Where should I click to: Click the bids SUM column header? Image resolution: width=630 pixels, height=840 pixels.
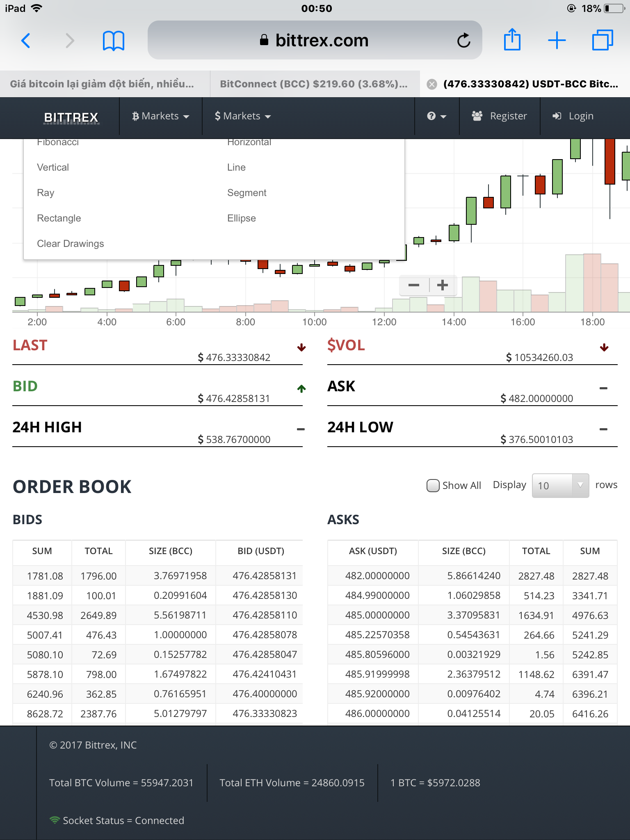[x=42, y=551]
